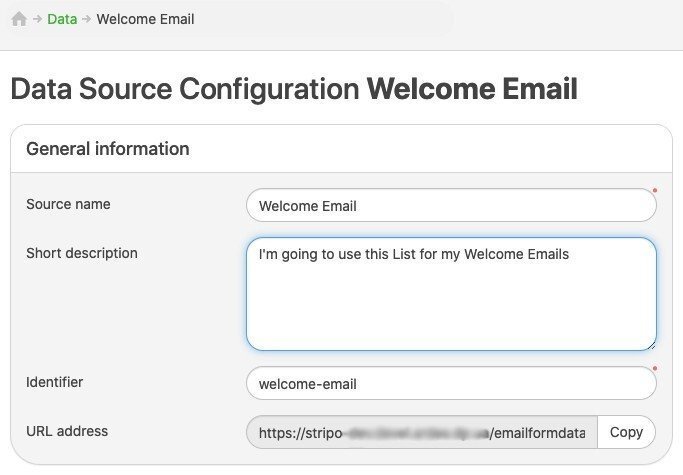
Task: Focus the Source name input field
Action: (451, 205)
